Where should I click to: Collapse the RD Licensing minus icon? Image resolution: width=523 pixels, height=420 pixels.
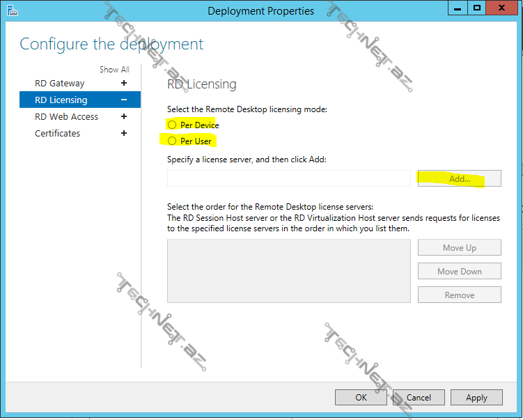pos(124,100)
